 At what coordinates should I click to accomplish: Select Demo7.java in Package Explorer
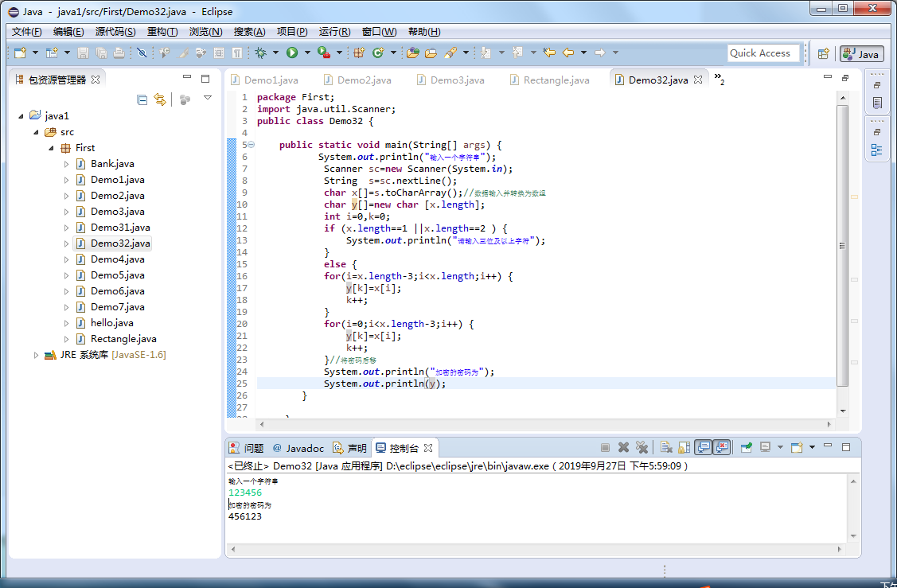click(x=117, y=307)
